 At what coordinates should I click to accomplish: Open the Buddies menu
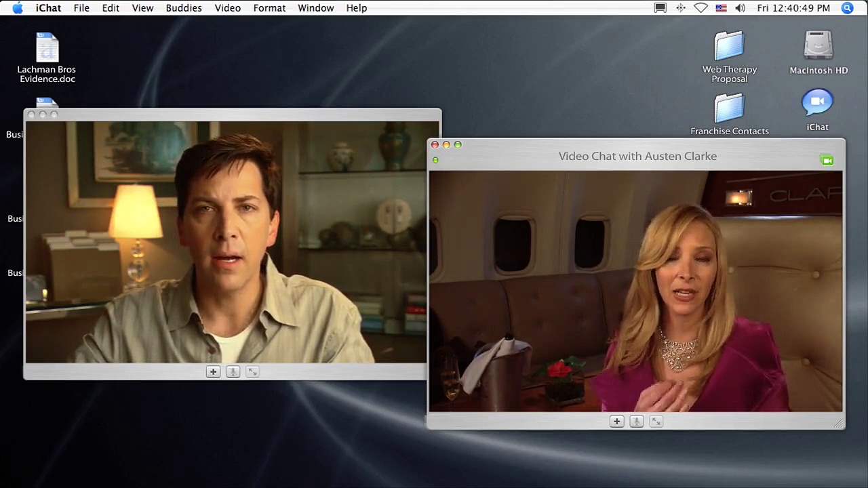[x=184, y=8]
